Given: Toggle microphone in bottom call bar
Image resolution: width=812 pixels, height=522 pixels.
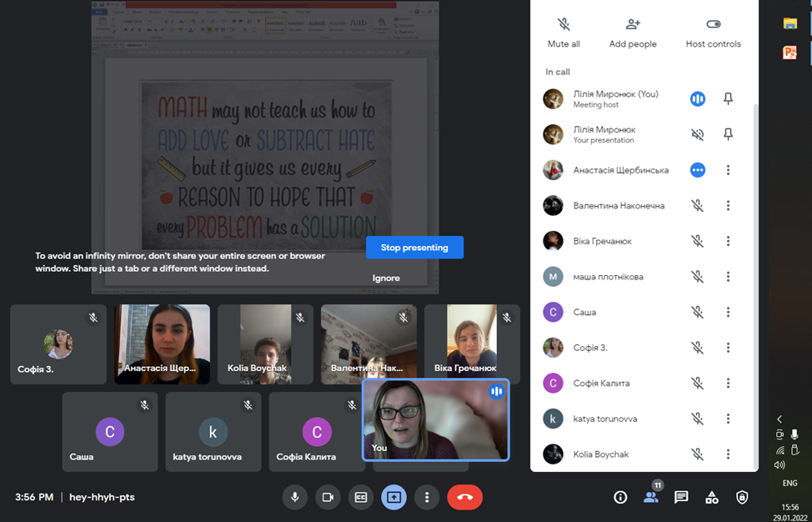Looking at the screenshot, I should click(x=294, y=497).
